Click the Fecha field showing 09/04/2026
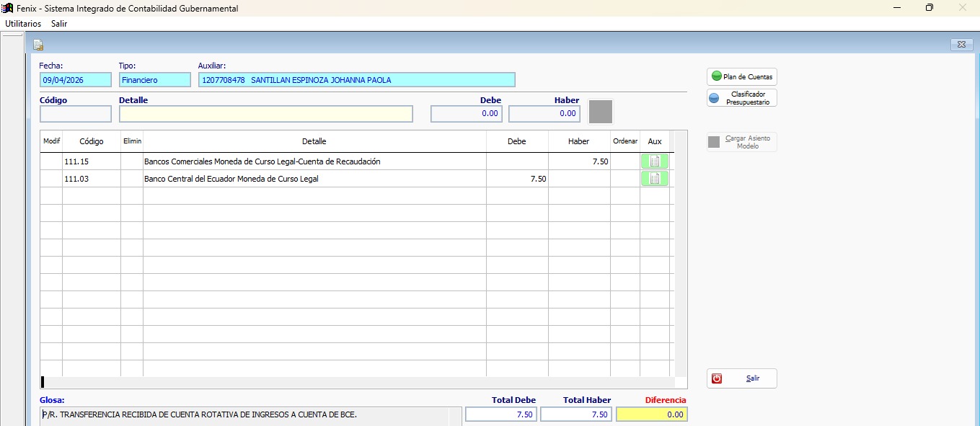Viewport: 980px width, 426px height. pos(76,80)
